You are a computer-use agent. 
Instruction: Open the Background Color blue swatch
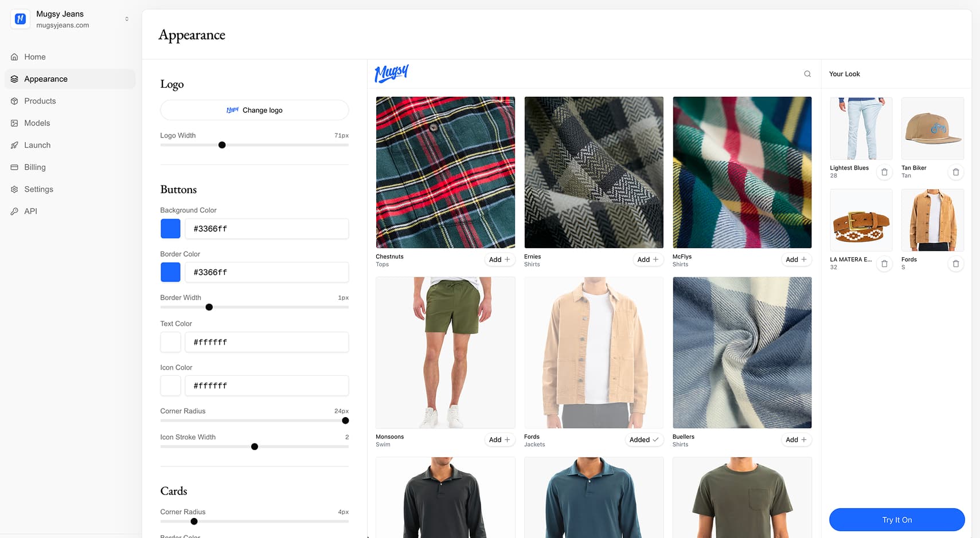pyautogui.click(x=170, y=229)
